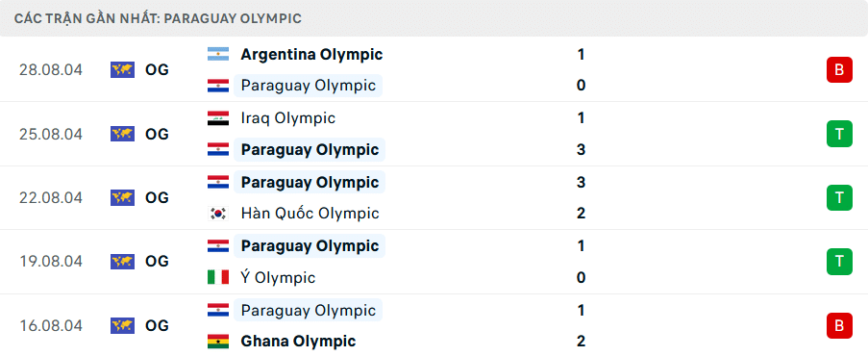868x356 pixels.
Task: Click the Iraq flag icon
Action: (218, 118)
